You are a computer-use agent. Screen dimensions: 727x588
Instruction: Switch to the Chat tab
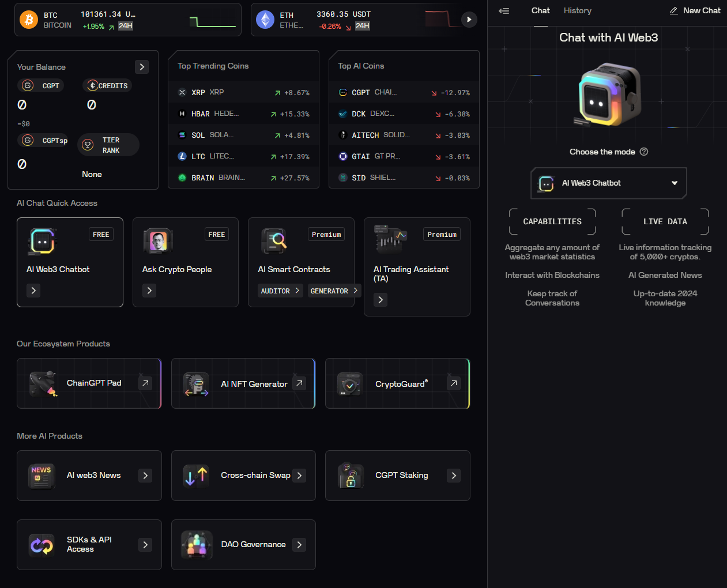[x=540, y=10]
